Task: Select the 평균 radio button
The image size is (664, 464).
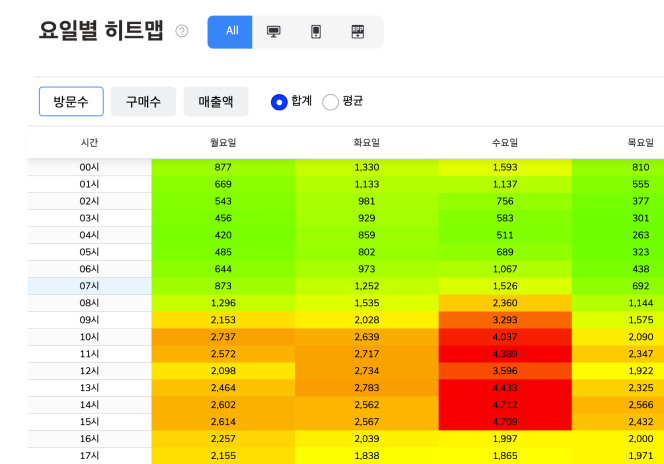Action: click(331, 102)
